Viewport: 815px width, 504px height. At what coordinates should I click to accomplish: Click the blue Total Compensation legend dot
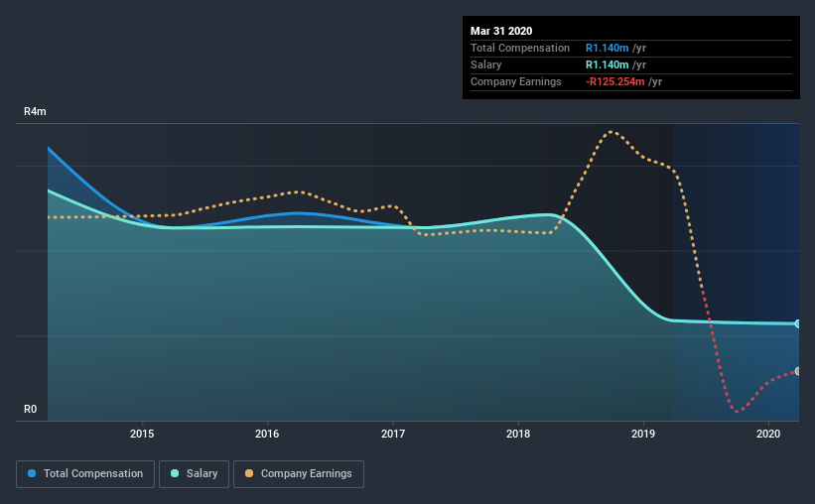coord(32,473)
